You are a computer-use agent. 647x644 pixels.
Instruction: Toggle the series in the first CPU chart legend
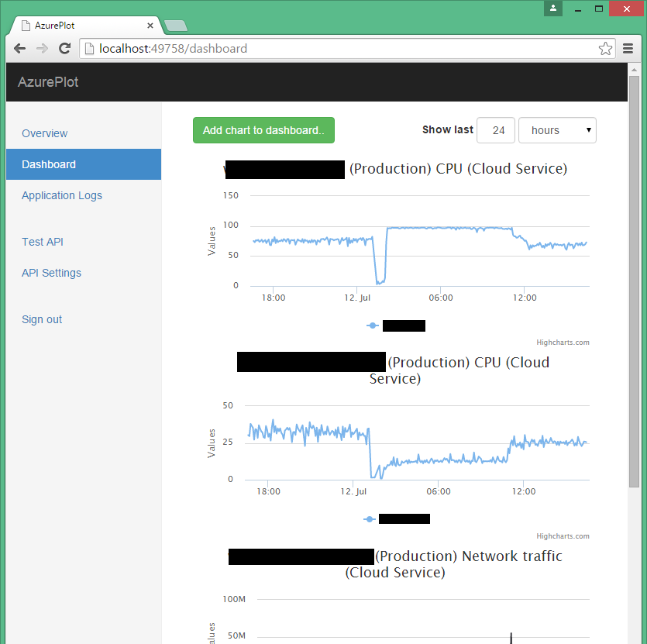397,325
